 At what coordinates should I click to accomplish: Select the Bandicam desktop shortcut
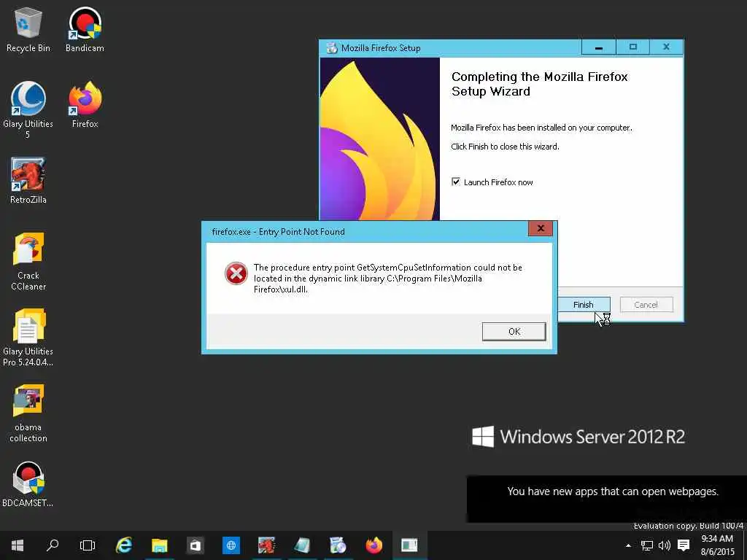tap(85, 29)
